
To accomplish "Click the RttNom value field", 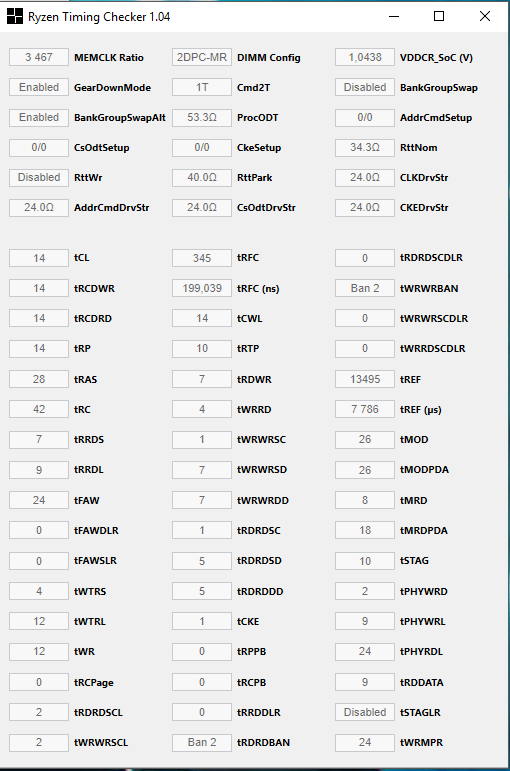I will (365, 148).
